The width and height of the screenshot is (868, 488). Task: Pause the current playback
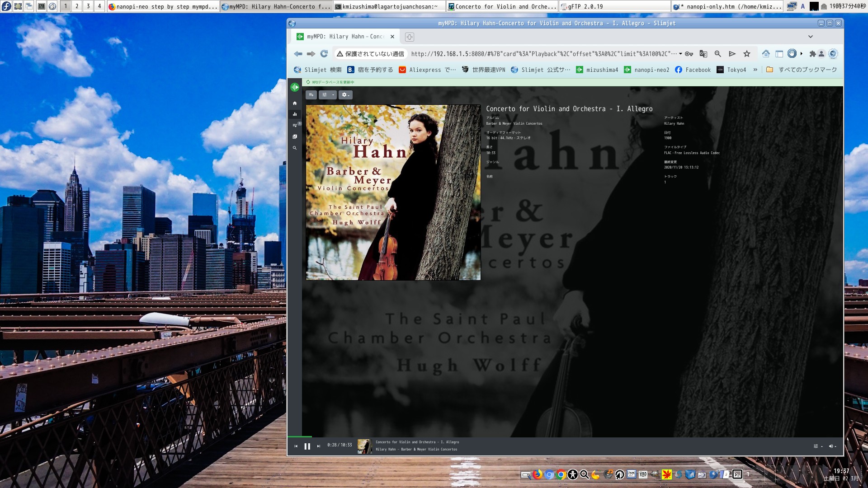click(307, 446)
